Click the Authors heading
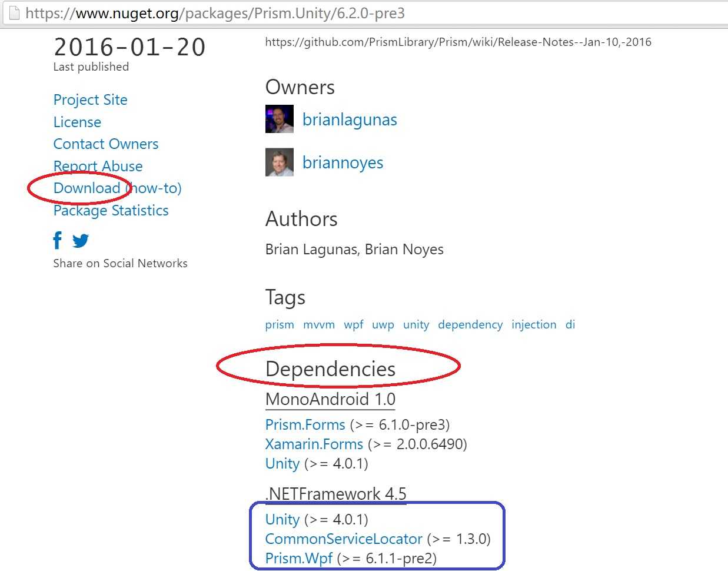The width and height of the screenshot is (728, 571). click(x=301, y=219)
